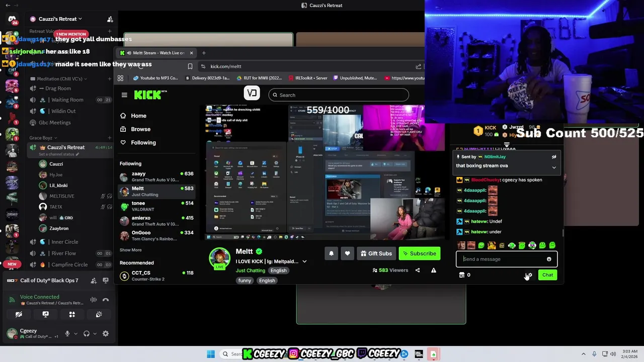
Task: Go to Kick Home
Action: click(x=133, y=116)
